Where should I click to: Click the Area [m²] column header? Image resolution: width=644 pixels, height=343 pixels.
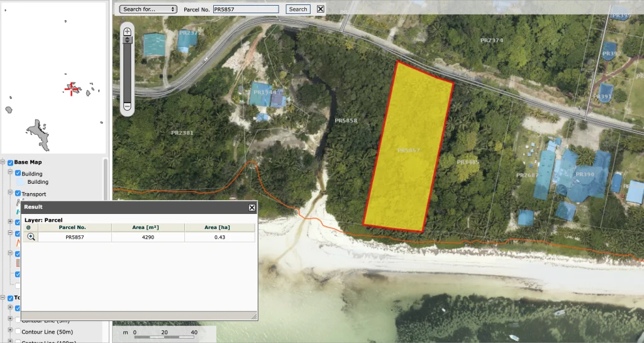click(148, 227)
